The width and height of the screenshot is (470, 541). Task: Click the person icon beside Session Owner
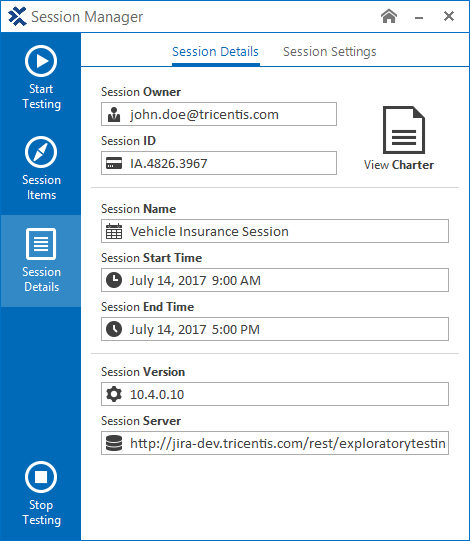coord(114,114)
